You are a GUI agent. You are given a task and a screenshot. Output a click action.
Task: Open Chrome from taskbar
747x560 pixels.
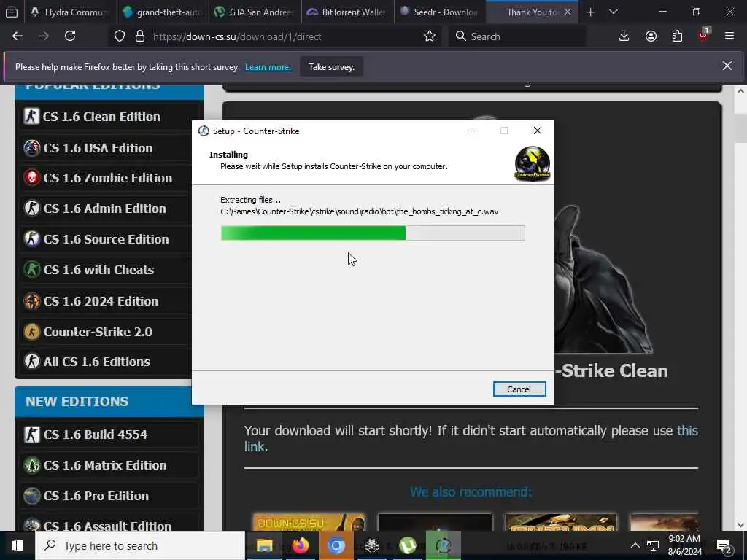point(336,545)
